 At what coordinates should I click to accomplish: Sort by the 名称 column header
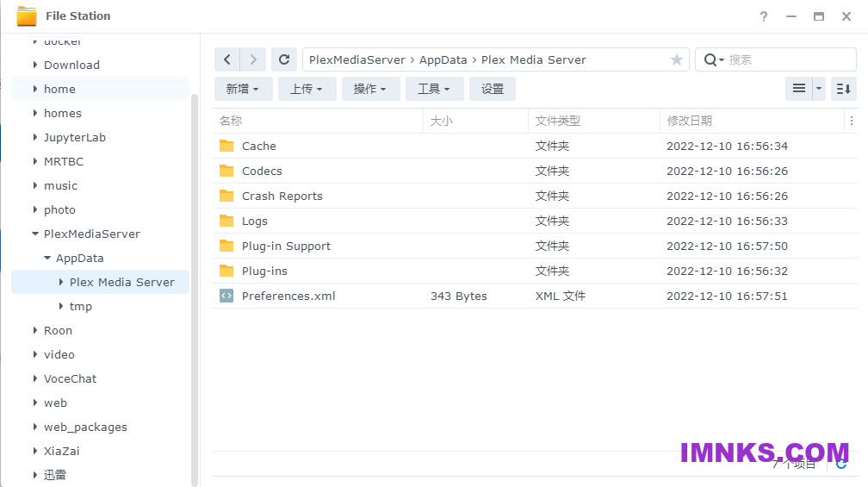230,121
